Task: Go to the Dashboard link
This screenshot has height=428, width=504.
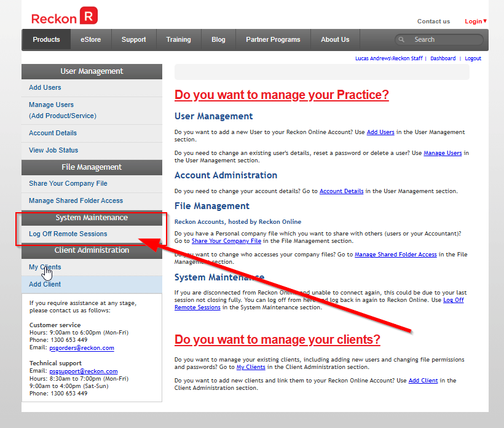Action: click(443, 58)
